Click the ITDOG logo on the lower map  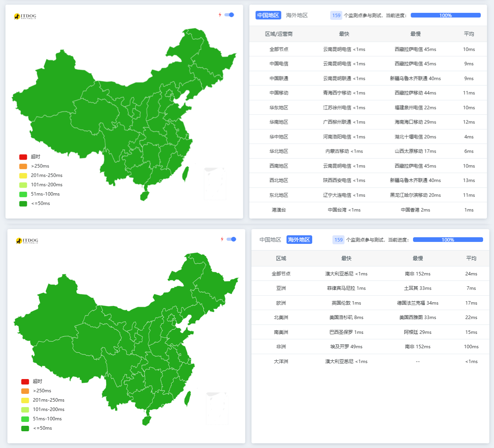coord(27,241)
